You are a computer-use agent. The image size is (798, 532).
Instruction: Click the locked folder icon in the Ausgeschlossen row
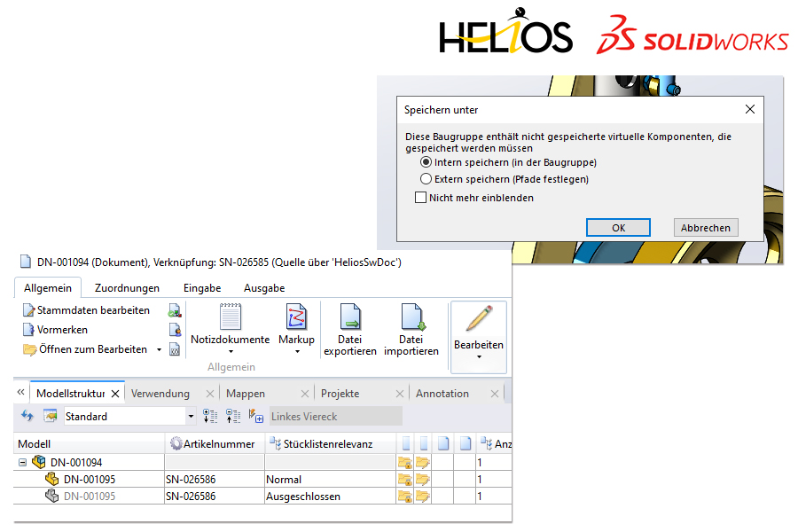pos(405,497)
